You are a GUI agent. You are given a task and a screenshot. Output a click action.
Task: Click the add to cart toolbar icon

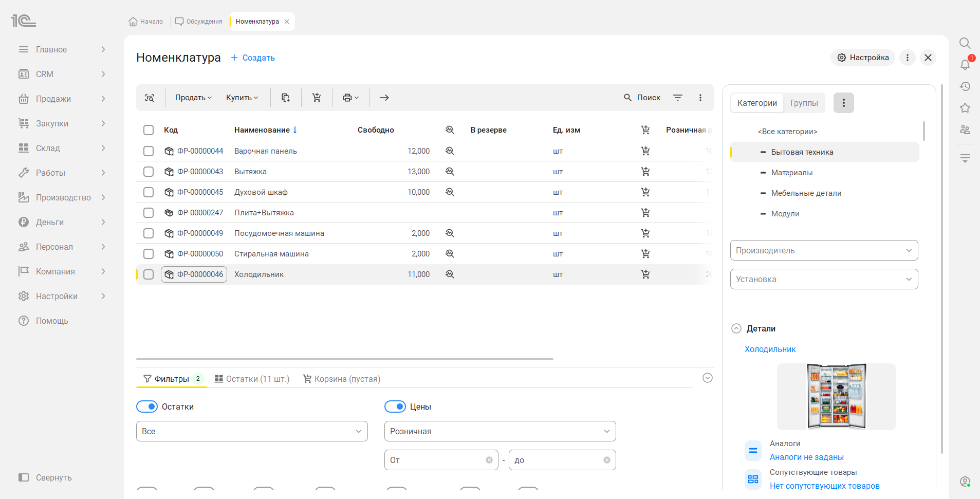tap(317, 98)
